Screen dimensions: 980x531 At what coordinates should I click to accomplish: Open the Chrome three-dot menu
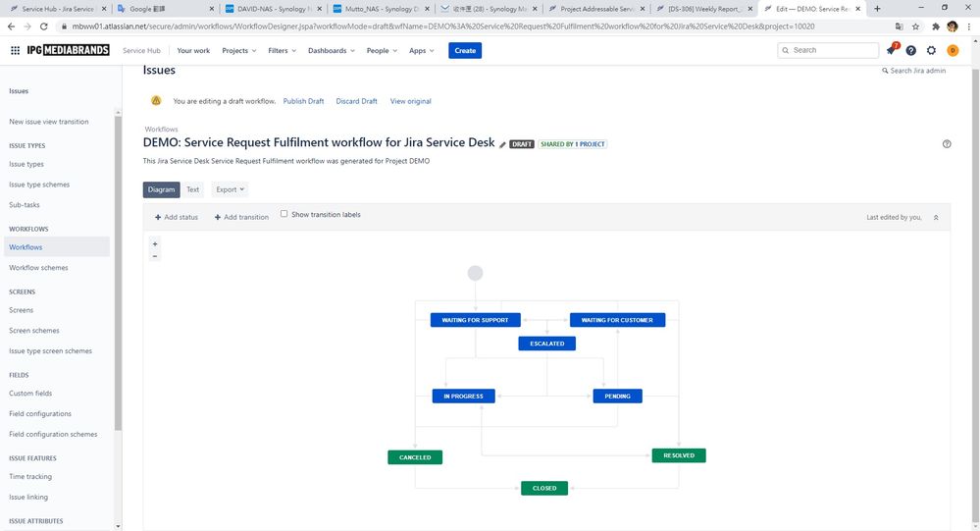coord(969,27)
